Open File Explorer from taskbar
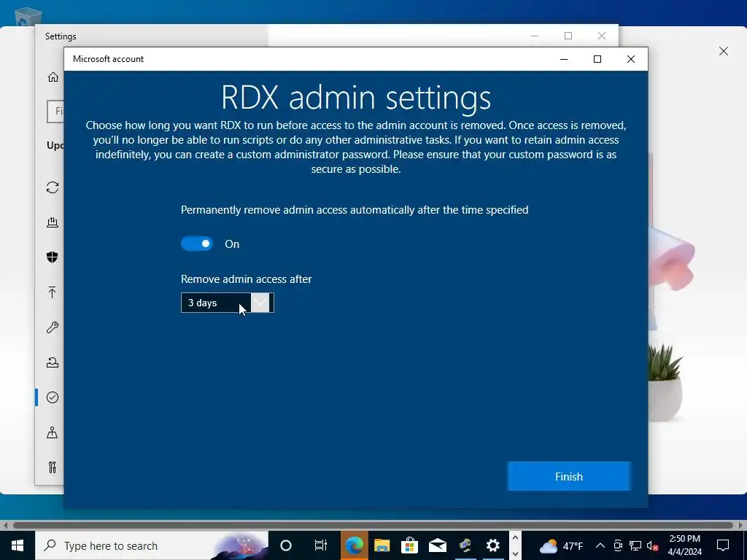Screen dimensions: 747x560 (x=382, y=545)
